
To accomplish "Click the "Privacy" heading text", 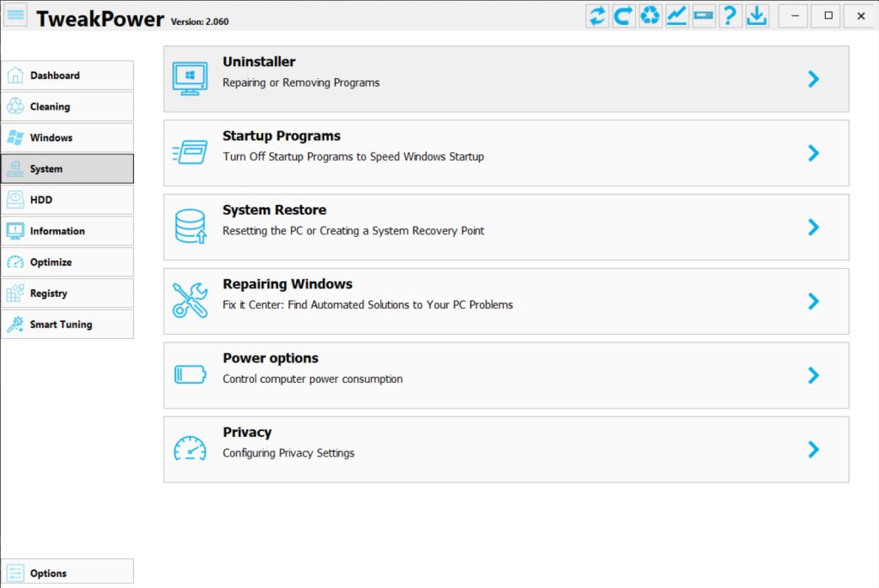I will coord(247,432).
